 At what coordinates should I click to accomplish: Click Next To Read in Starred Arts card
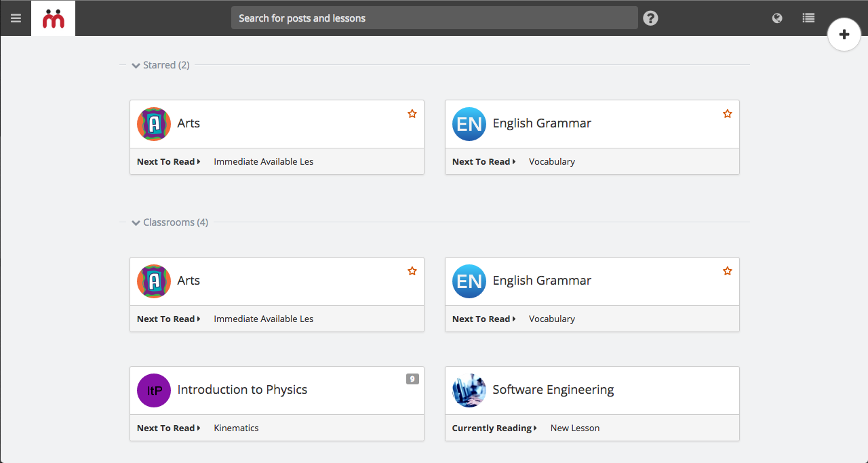(x=169, y=161)
